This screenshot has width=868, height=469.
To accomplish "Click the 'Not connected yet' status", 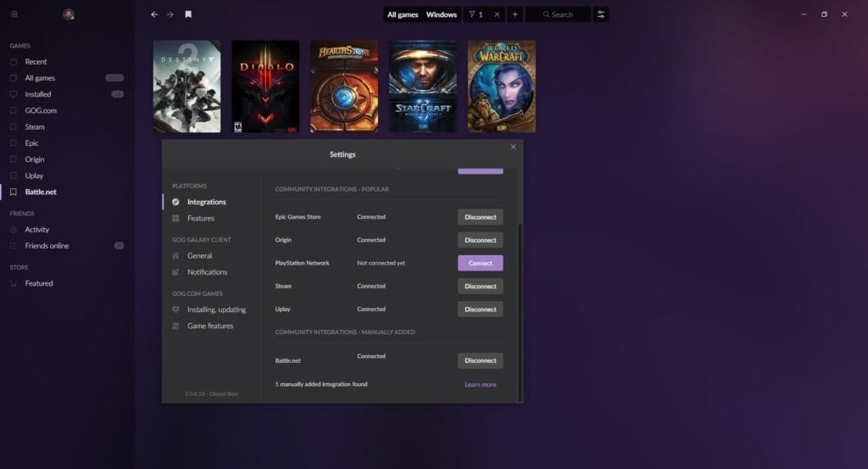I will (381, 263).
